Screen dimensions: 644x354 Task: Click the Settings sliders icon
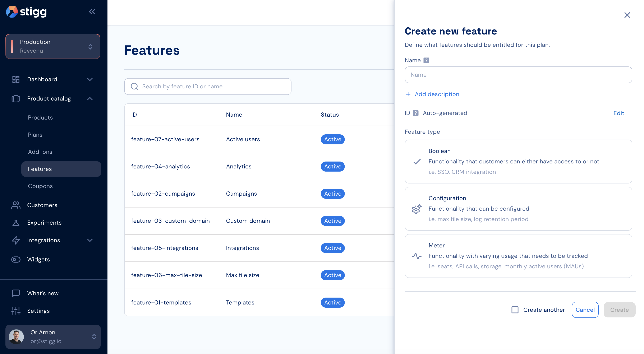pyautogui.click(x=16, y=311)
